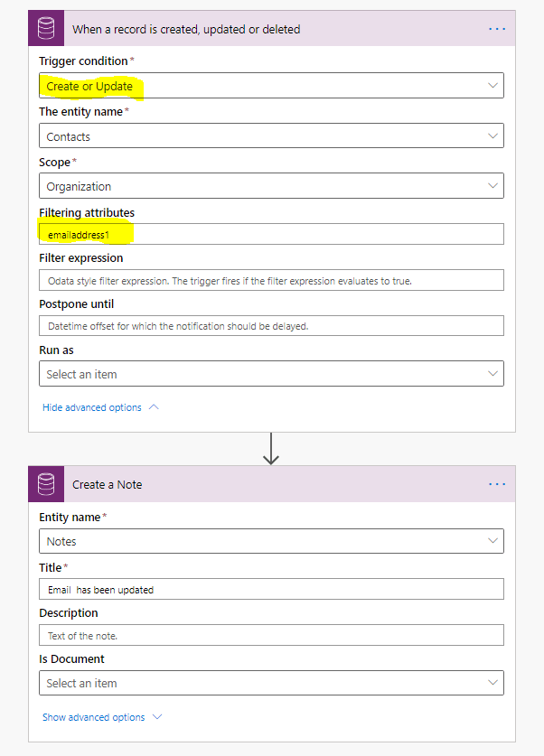Click the trigger card header title
The width and height of the screenshot is (544, 756).
[186, 29]
